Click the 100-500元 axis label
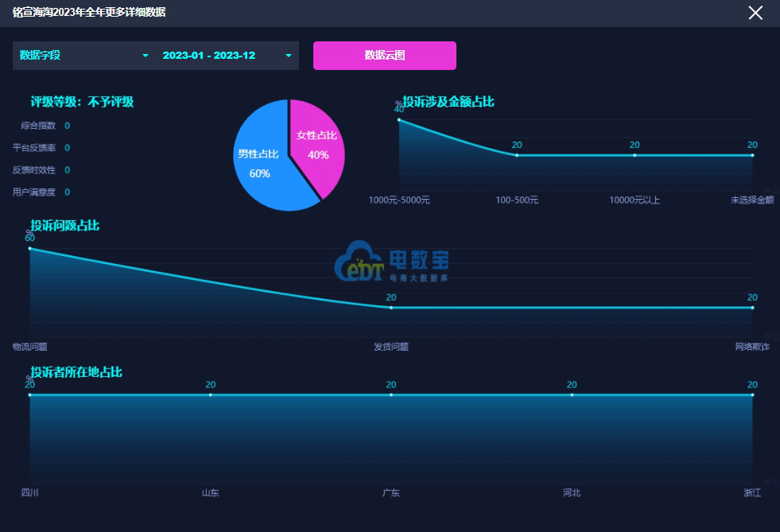 (x=517, y=200)
